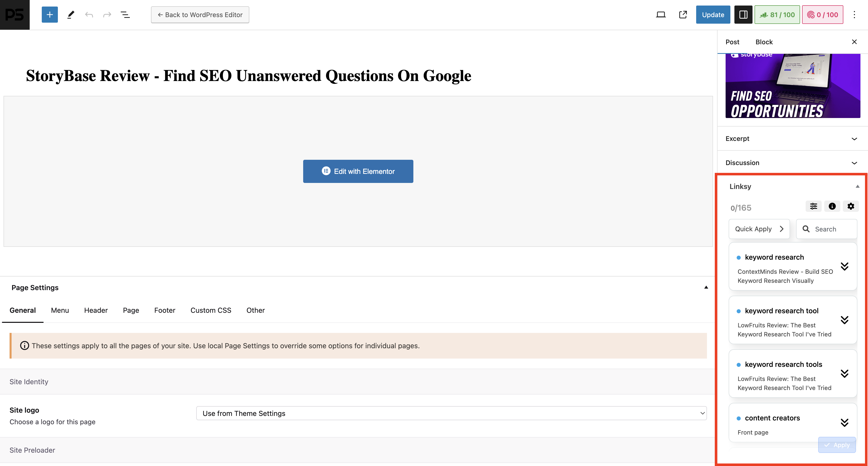Open the 0/100 content AI score
868x466 pixels.
[x=822, y=15]
